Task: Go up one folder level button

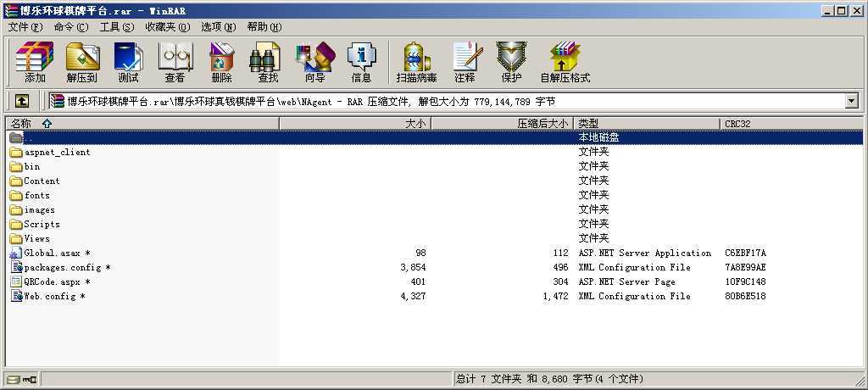Action: (22, 101)
